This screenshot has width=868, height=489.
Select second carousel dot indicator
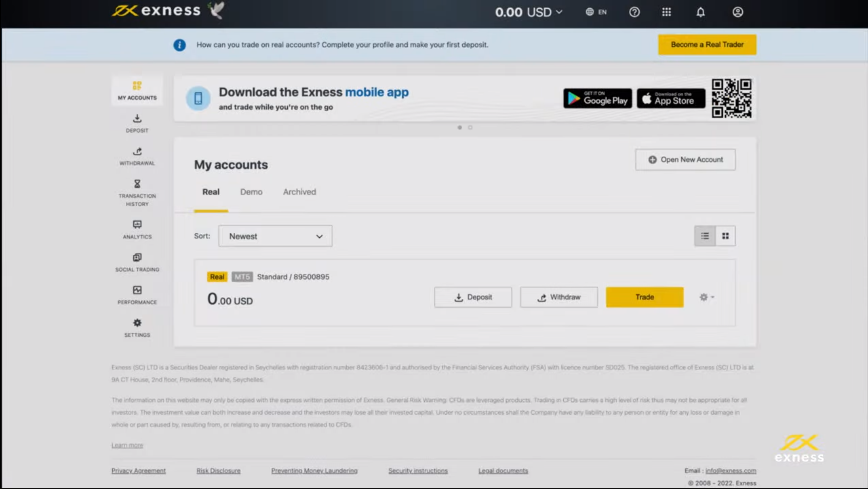pyautogui.click(x=470, y=127)
